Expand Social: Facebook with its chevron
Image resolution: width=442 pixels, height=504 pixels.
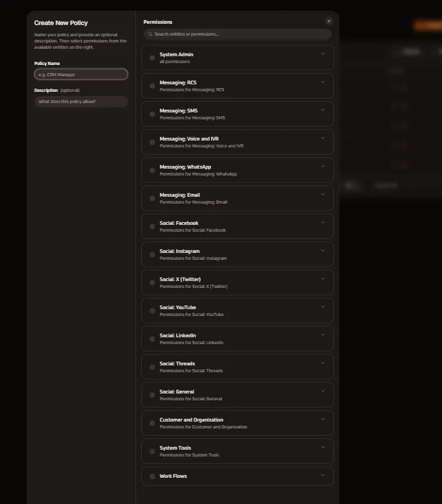click(323, 222)
